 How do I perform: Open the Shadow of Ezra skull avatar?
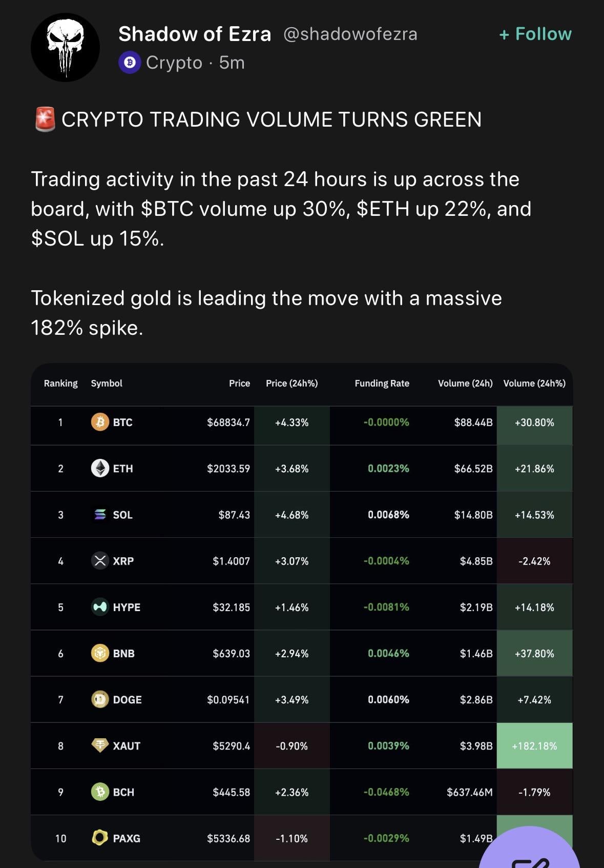point(65,48)
